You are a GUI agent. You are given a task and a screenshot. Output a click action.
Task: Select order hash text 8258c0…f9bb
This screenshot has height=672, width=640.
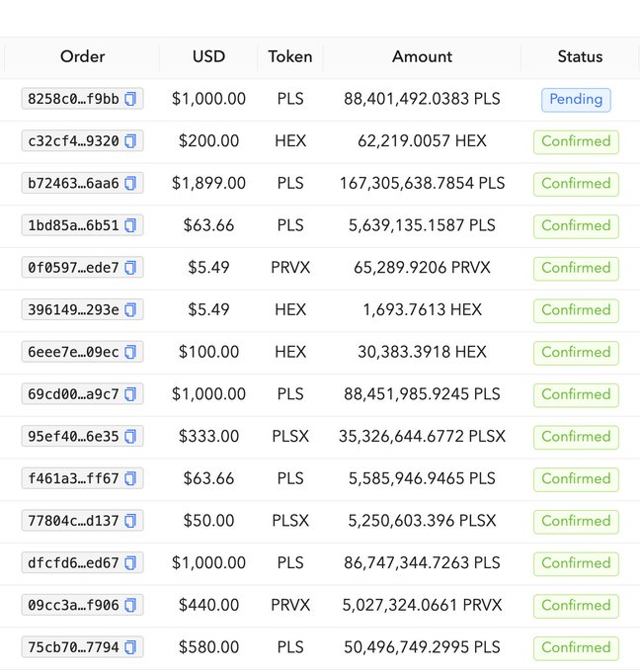(x=73, y=99)
